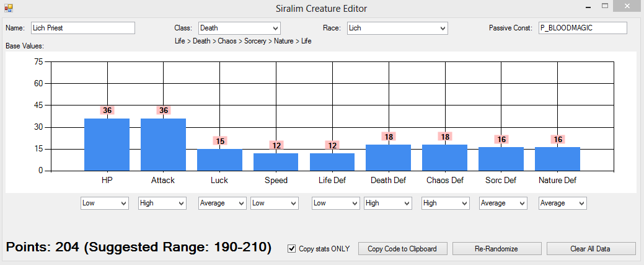Click the Clear All Data button

[590, 248]
